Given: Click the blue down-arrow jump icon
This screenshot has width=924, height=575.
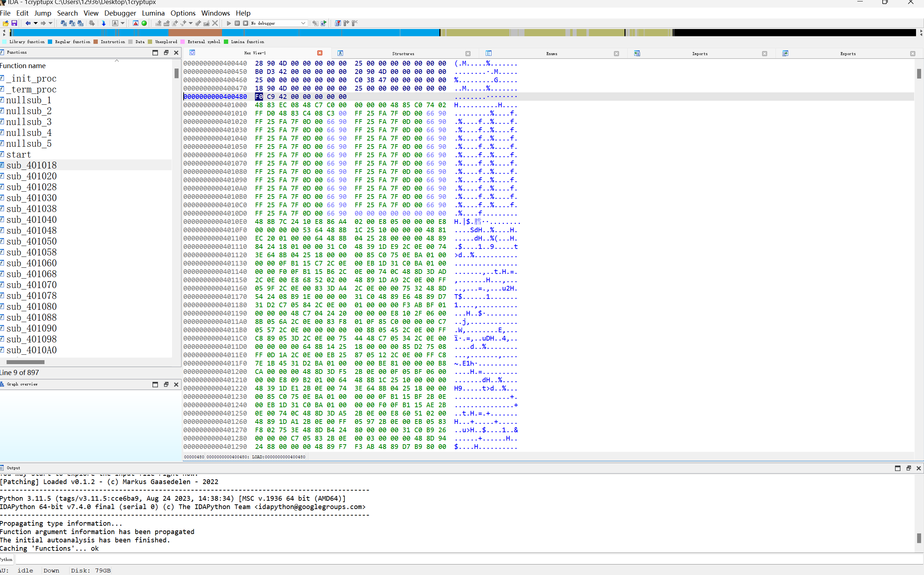Looking at the screenshot, I should [103, 23].
